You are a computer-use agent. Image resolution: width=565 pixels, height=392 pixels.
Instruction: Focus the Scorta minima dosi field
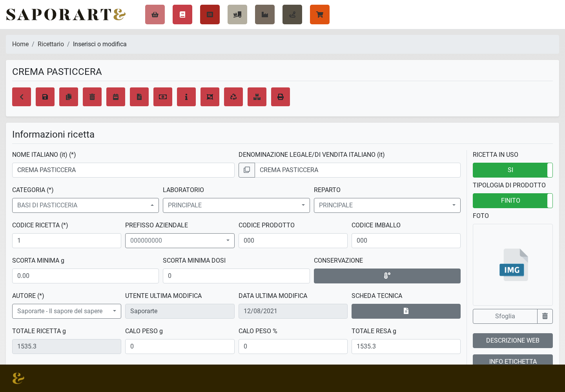pos(236,276)
